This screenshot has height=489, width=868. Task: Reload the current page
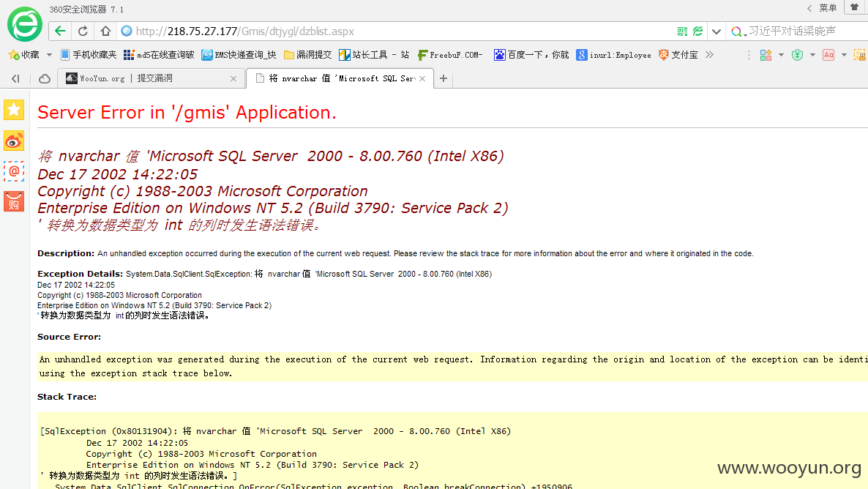tap(83, 31)
